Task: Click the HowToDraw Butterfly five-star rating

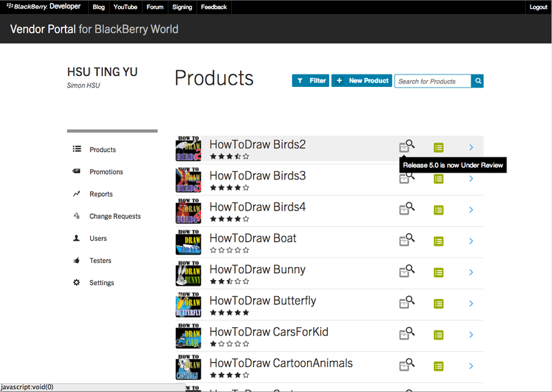Action: click(230, 313)
